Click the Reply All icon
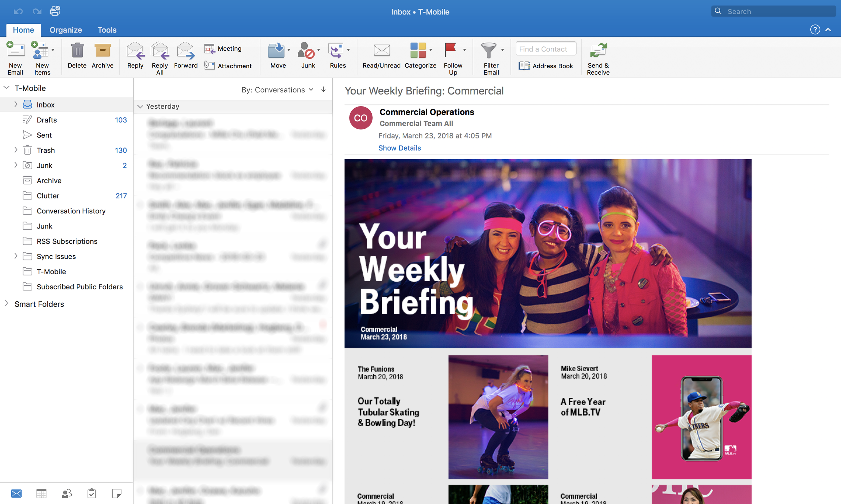841x504 pixels. click(159, 51)
